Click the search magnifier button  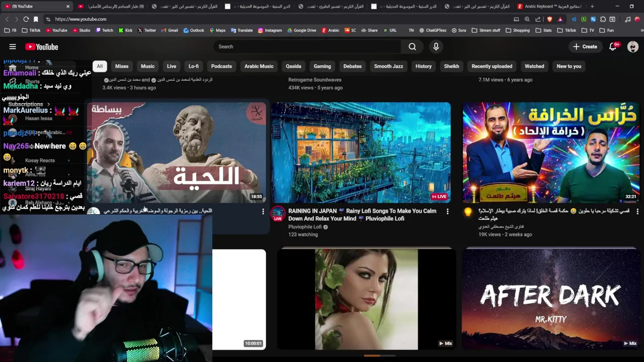pyautogui.click(x=412, y=47)
